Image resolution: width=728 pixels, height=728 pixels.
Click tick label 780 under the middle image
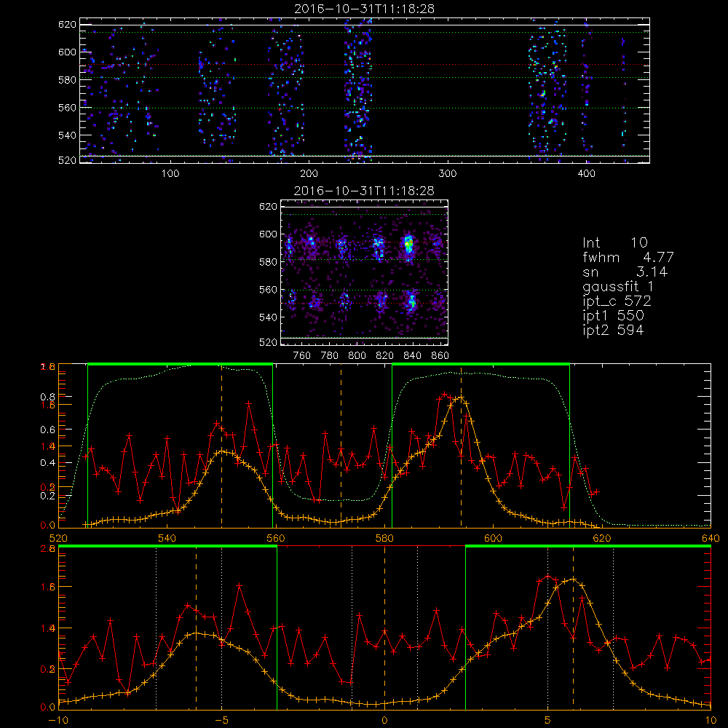coord(329,356)
